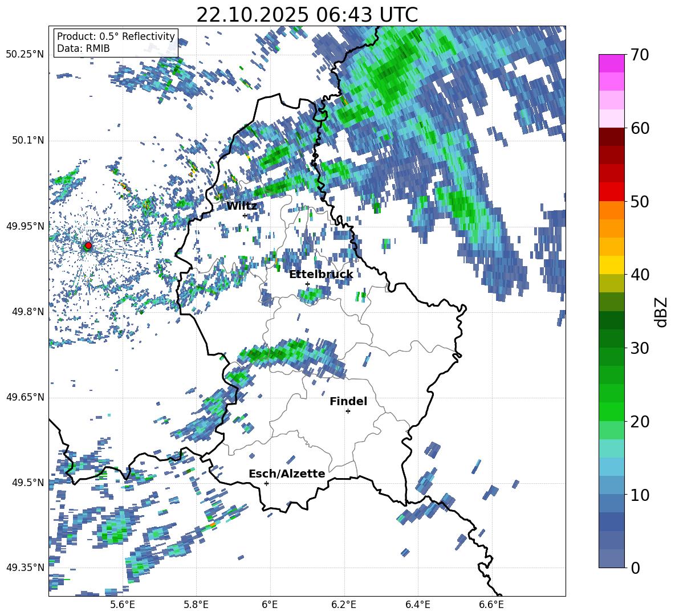Click the colorbar tick label 50

tap(640, 202)
